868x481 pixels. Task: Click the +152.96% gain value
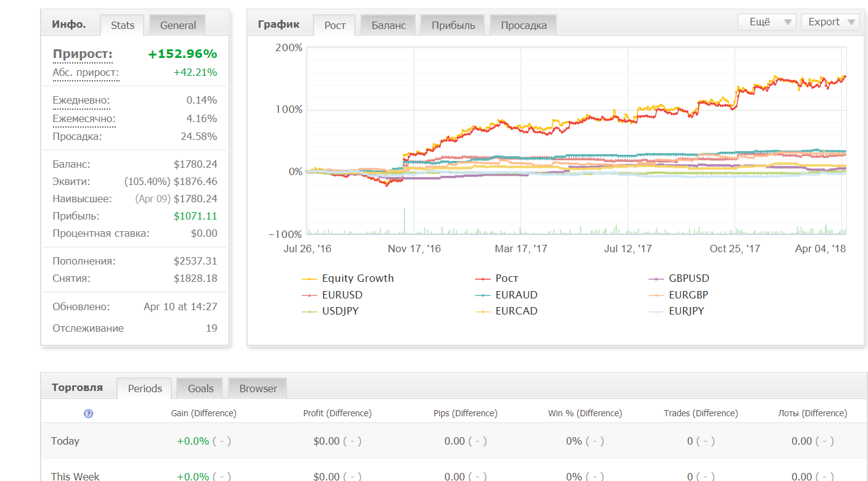click(x=182, y=54)
